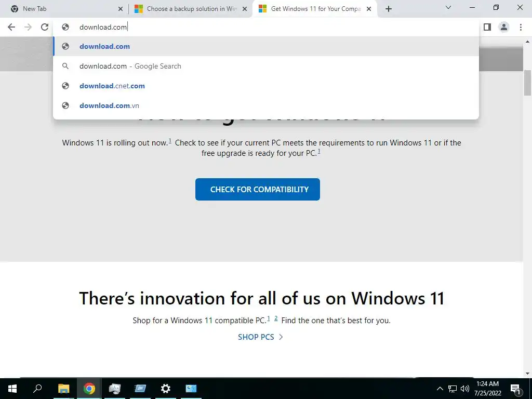The width and height of the screenshot is (532, 399).
Task: Open taskbar search
Action: point(37,389)
